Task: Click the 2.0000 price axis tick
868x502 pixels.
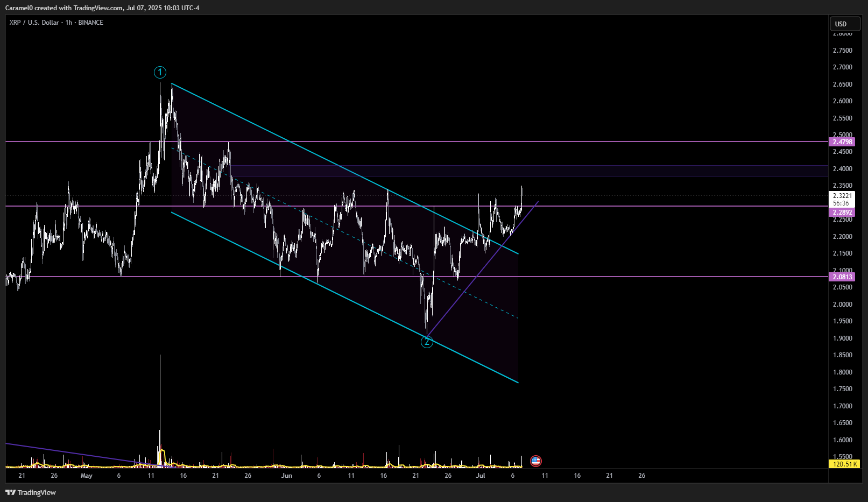Action: (843, 305)
